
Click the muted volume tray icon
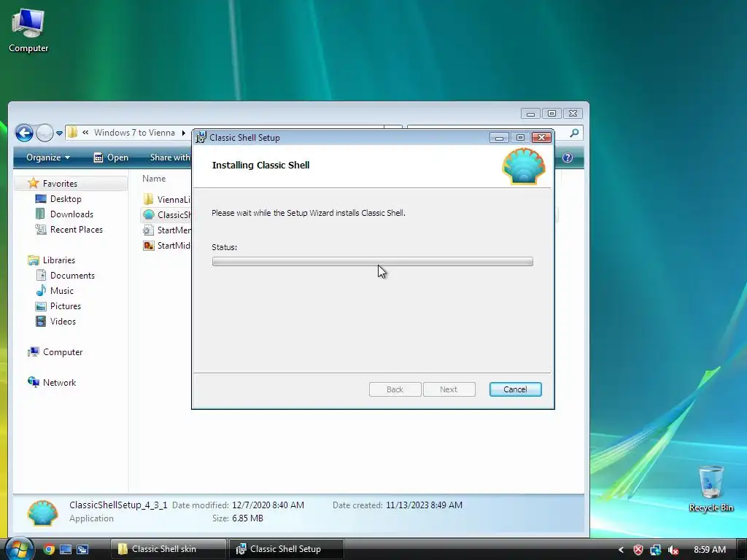[673, 550]
